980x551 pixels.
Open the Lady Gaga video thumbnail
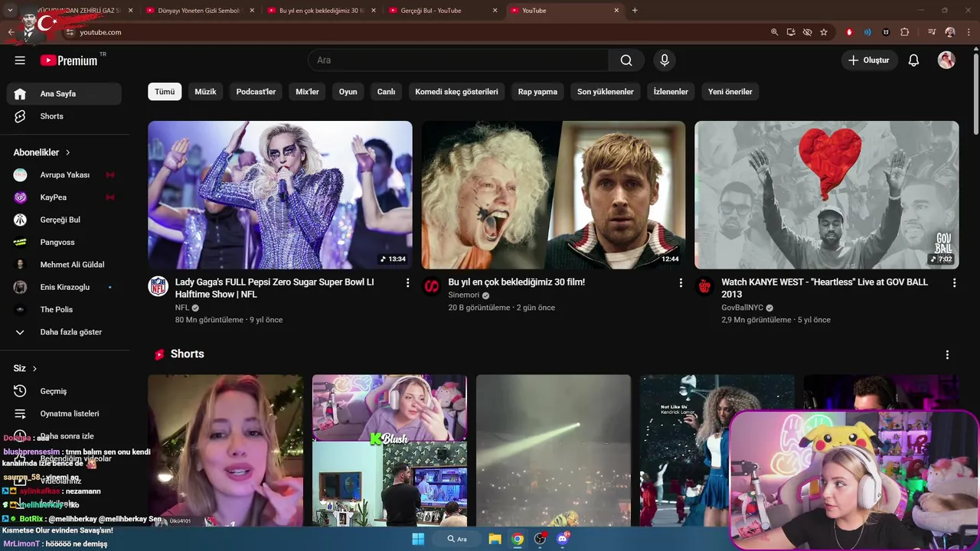click(x=280, y=195)
